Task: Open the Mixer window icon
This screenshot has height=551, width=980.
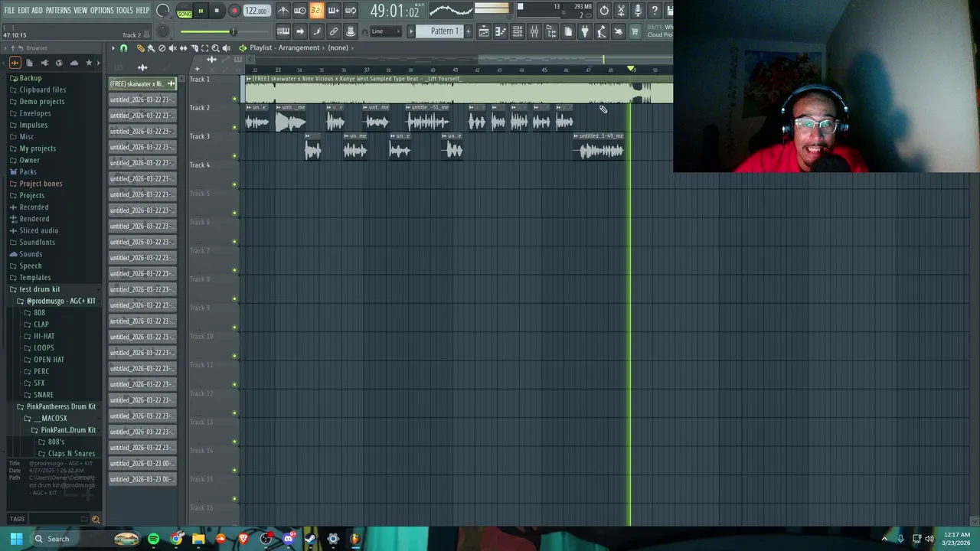Action: coord(534,31)
